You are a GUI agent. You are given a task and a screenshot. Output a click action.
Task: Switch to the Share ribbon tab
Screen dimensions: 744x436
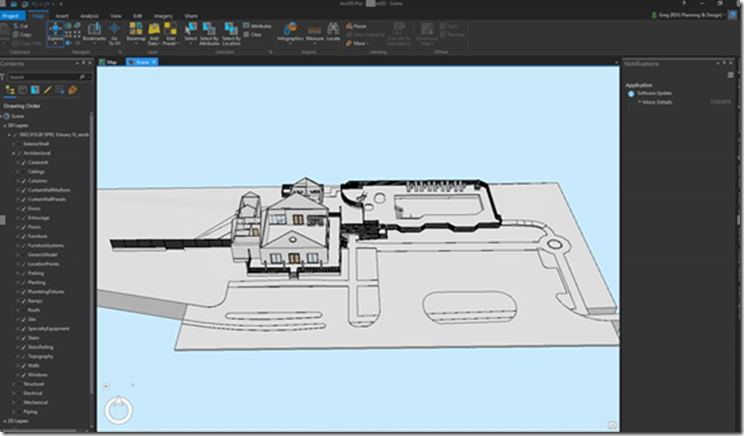(191, 16)
